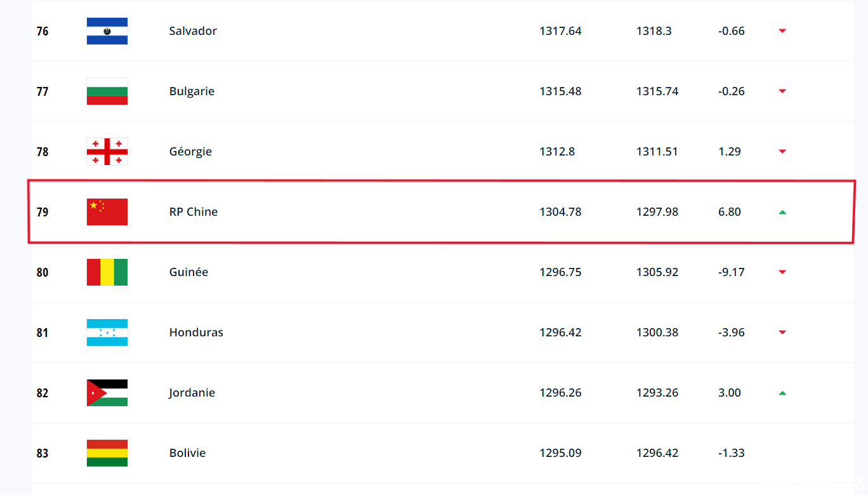Click the green up arrow for Jordanie
Image resolution: width=868 pixels, height=495 pixels.
(782, 393)
